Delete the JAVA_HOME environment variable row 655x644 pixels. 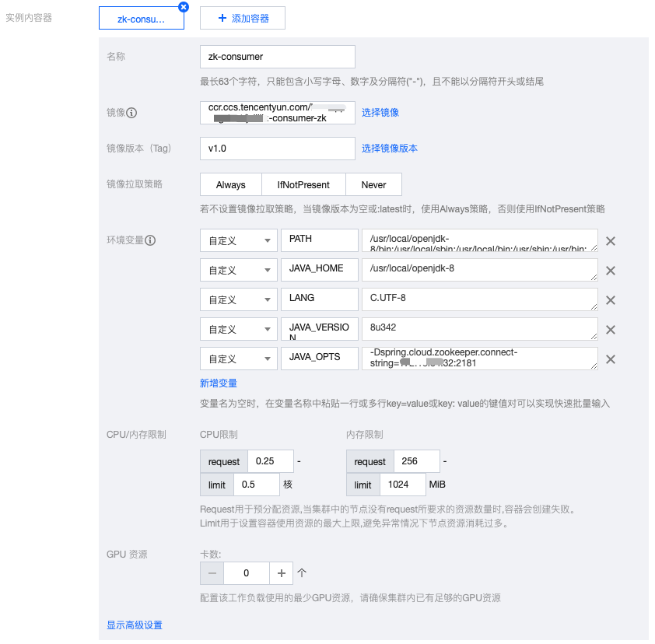(611, 271)
